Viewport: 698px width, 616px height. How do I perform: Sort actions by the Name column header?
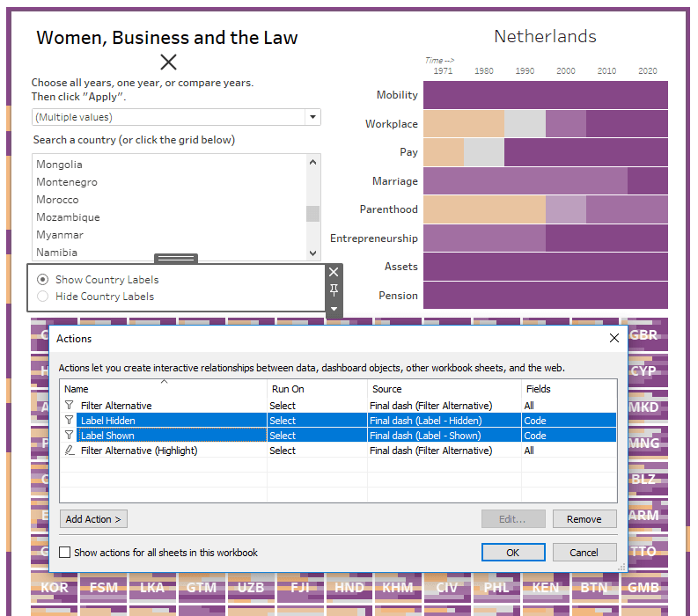point(163,389)
